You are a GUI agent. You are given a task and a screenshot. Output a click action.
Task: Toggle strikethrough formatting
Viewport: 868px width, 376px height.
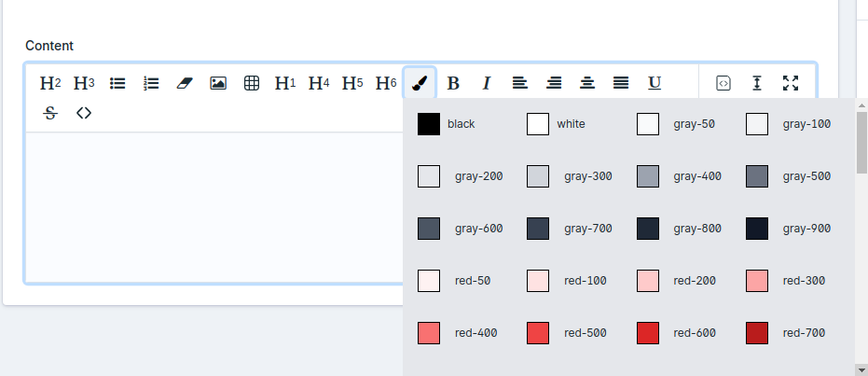(49, 113)
